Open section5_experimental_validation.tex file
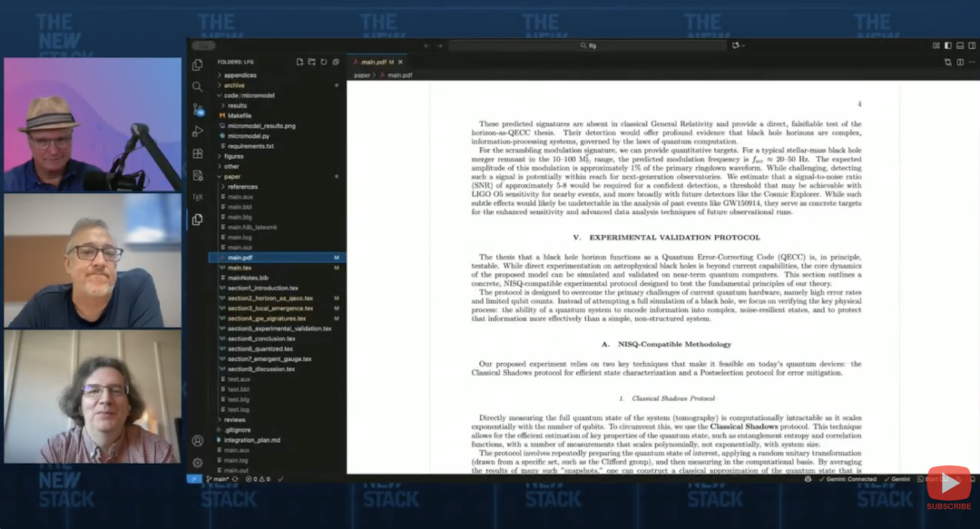Image resolution: width=980 pixels, height=529 pixels. [275, 328]
